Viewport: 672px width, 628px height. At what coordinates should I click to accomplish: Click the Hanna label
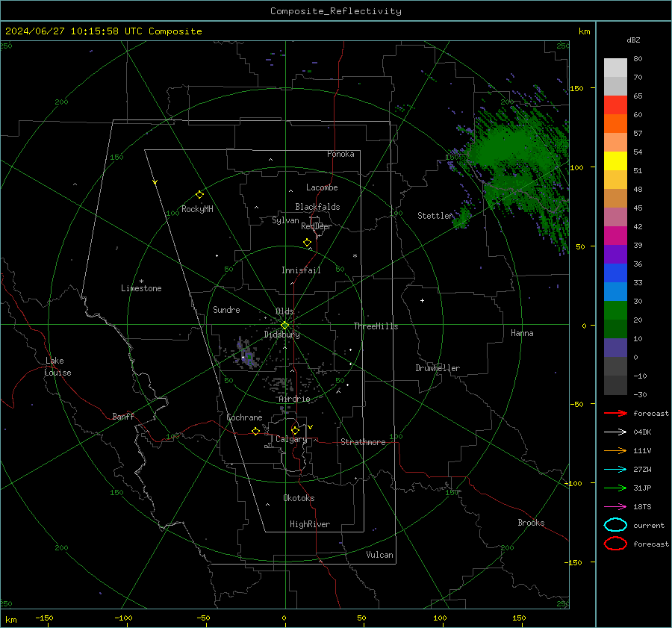coord(522,333)
